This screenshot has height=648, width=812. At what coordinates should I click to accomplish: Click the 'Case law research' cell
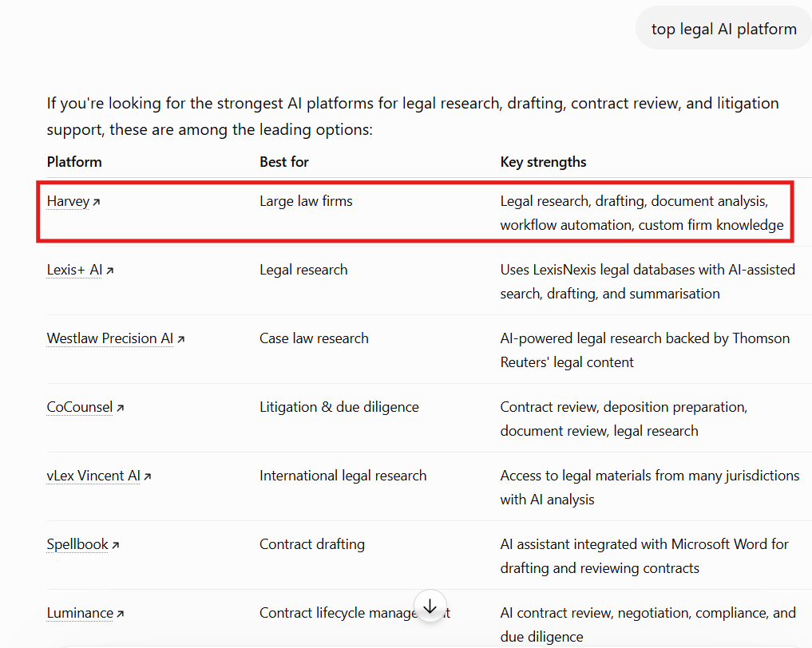point(314,338)
